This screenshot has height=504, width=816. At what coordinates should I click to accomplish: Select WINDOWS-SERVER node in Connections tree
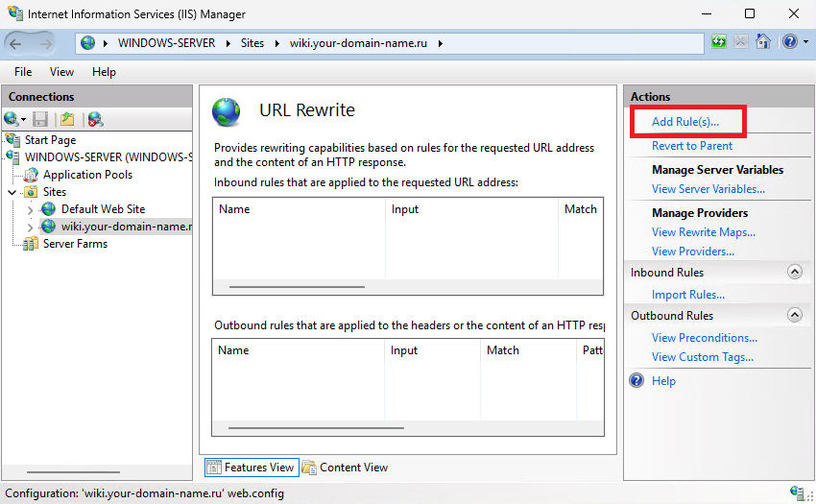pos(108,157)
